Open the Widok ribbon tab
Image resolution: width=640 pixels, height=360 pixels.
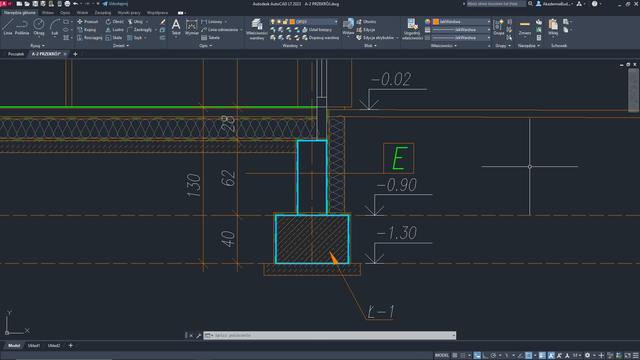(82, 13)
